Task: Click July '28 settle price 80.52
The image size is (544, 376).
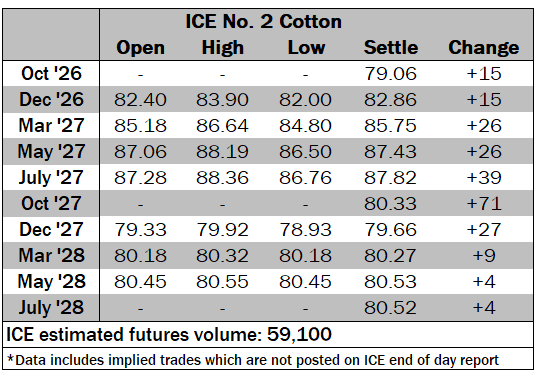Action: pyautogui.click(x=390, y=307)
